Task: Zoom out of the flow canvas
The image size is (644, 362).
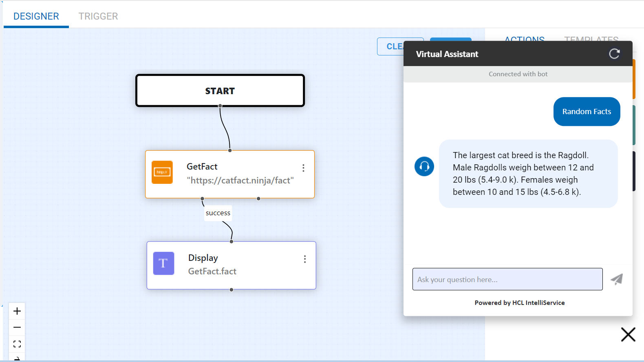Action: 17,327
